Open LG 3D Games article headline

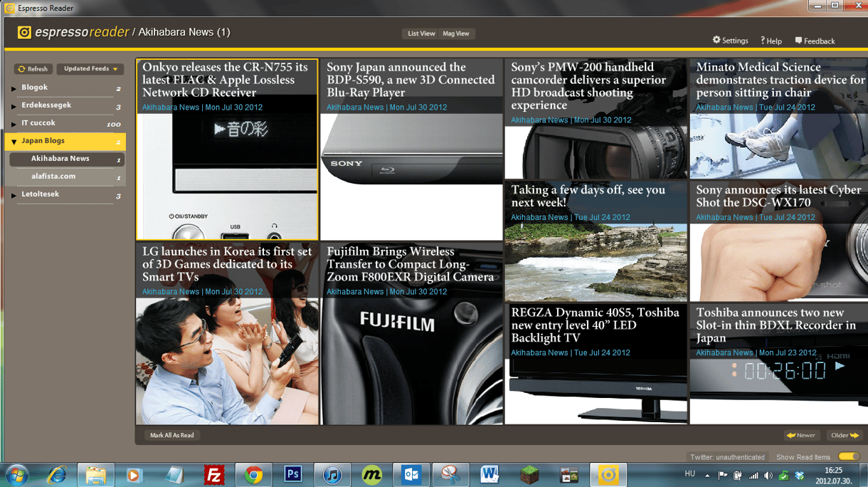pos(227,264)
